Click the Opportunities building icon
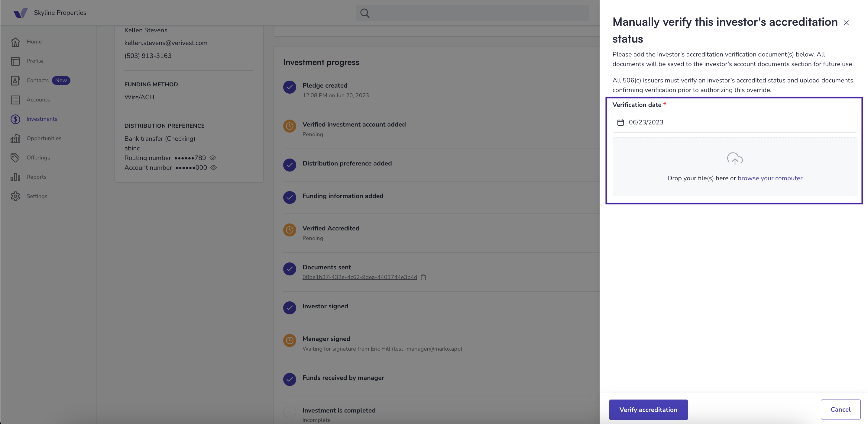868x424 pixels. tap(15, 138)
